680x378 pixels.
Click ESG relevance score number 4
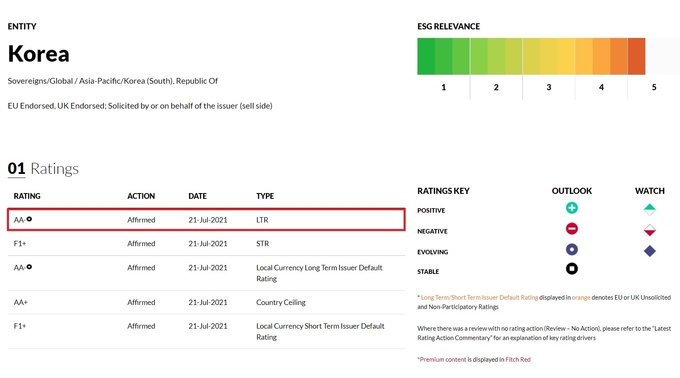[601, 87]
